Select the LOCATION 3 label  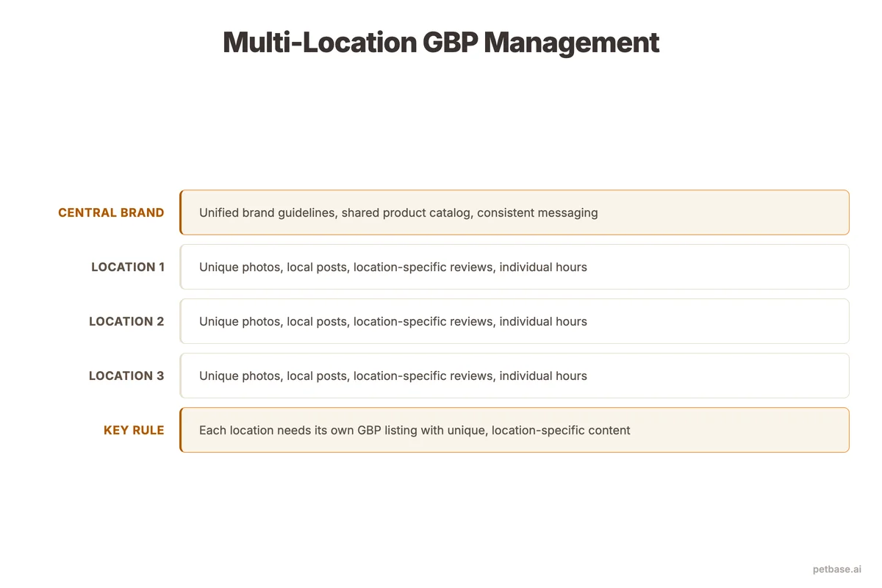click(x=126, y=376)
